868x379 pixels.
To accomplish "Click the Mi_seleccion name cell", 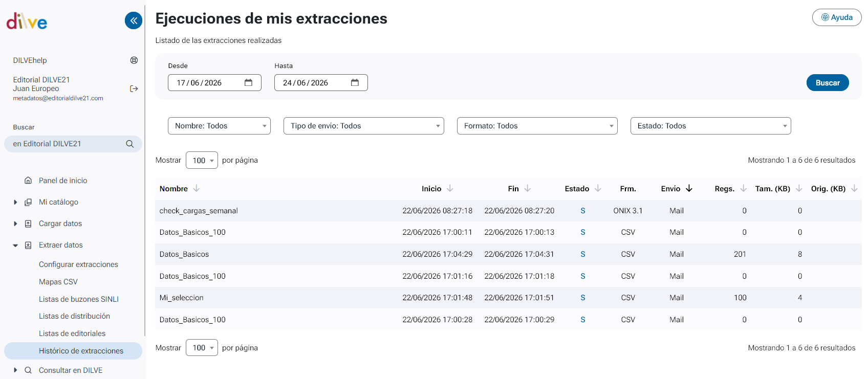I will [x=181, y=298].
